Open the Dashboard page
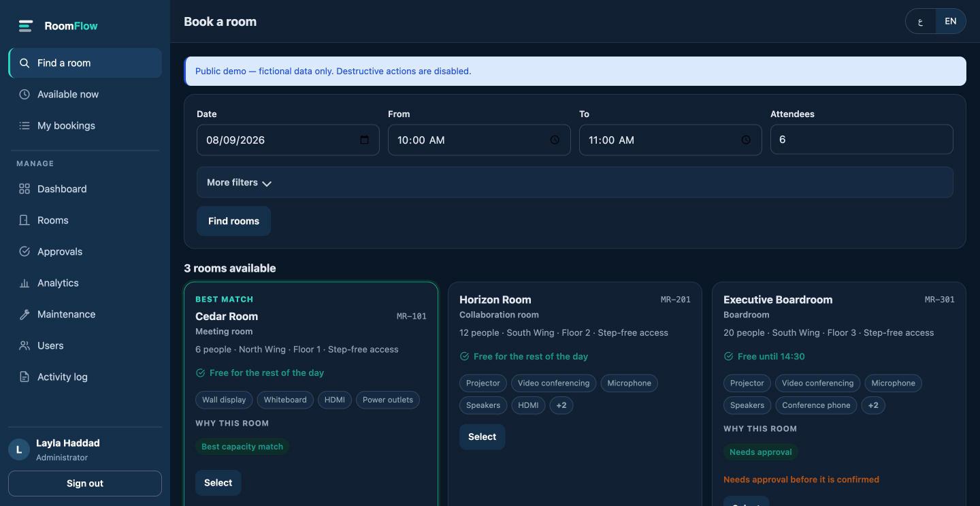980x506 pixels. (x=85, y=189)
